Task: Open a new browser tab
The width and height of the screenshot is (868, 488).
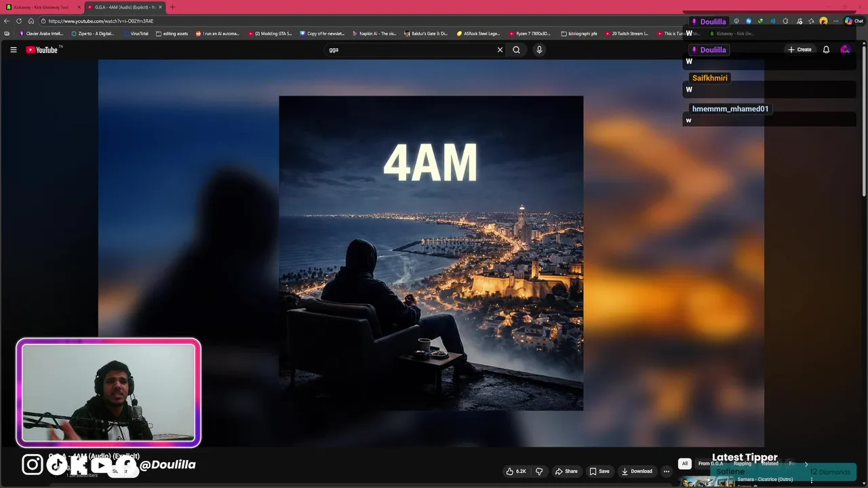Action: pyautogui.click(x=172, y=7)
